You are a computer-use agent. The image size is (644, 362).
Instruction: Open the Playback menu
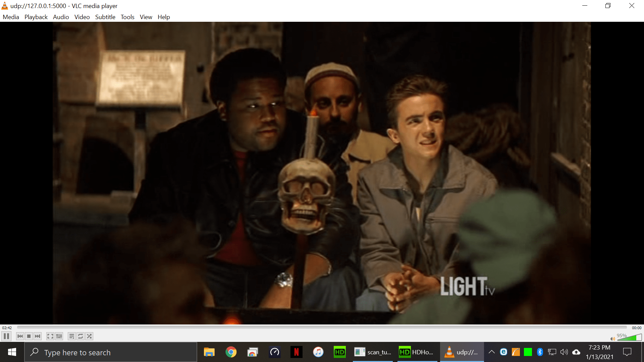point(36,17)
